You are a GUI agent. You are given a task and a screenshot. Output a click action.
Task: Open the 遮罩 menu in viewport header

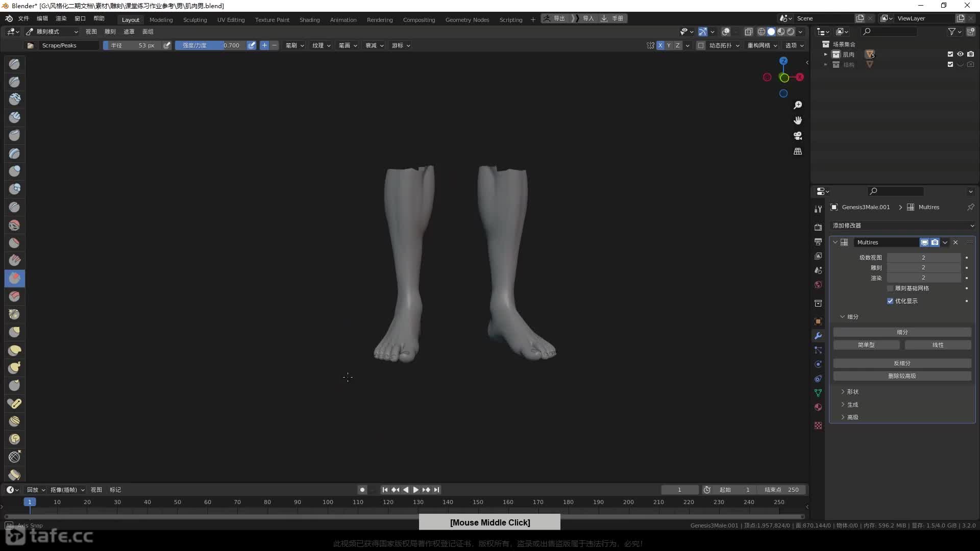[129, 32]
